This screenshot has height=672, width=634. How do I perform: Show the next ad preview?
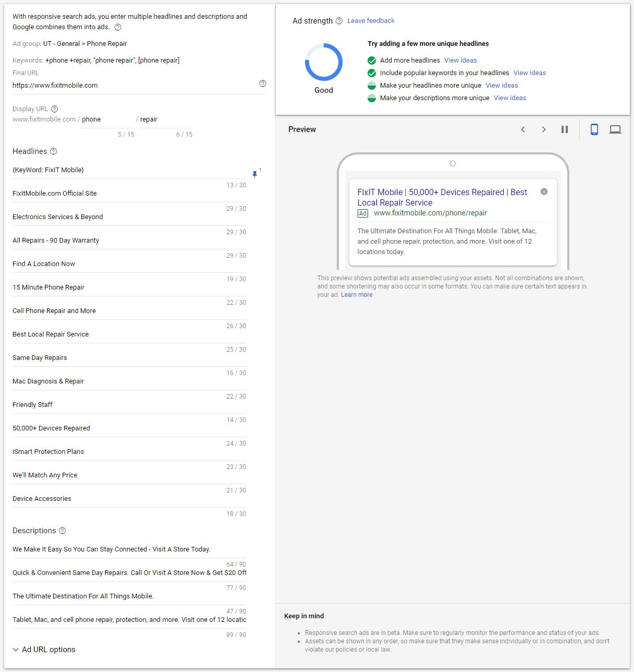coord(544,129)
